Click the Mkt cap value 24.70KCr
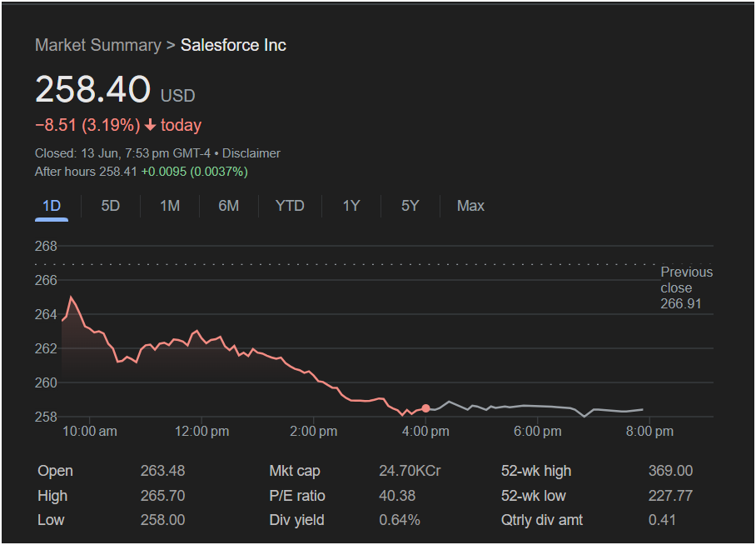 coord(410,471)
